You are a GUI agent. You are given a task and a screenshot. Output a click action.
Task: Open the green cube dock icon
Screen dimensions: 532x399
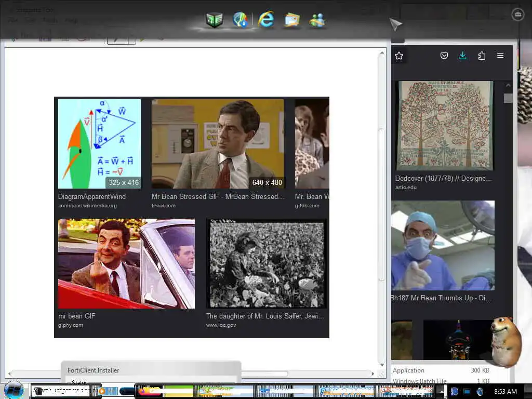(x=215, y=20)
